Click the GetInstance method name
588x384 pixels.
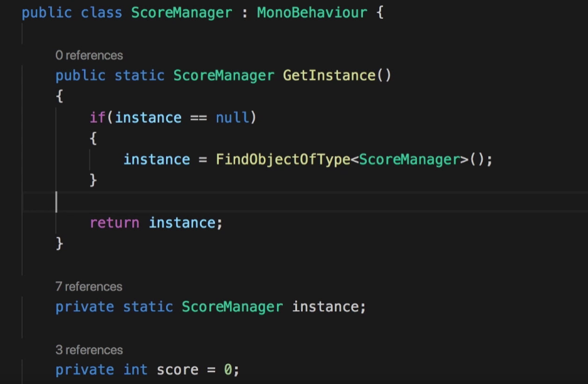[x=329, y=75]
